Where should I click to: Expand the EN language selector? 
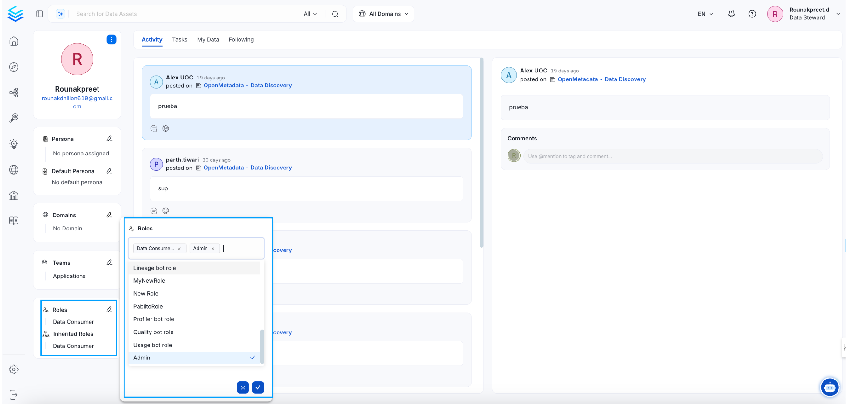click(705, 13)
